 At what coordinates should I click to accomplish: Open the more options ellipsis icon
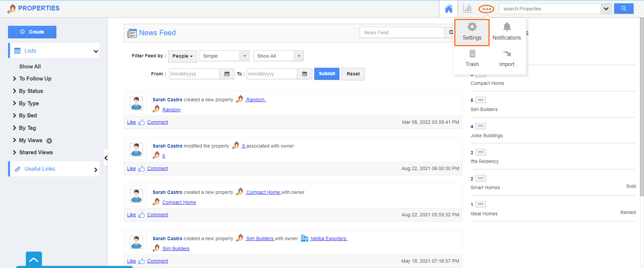click(x=486, y=9)
